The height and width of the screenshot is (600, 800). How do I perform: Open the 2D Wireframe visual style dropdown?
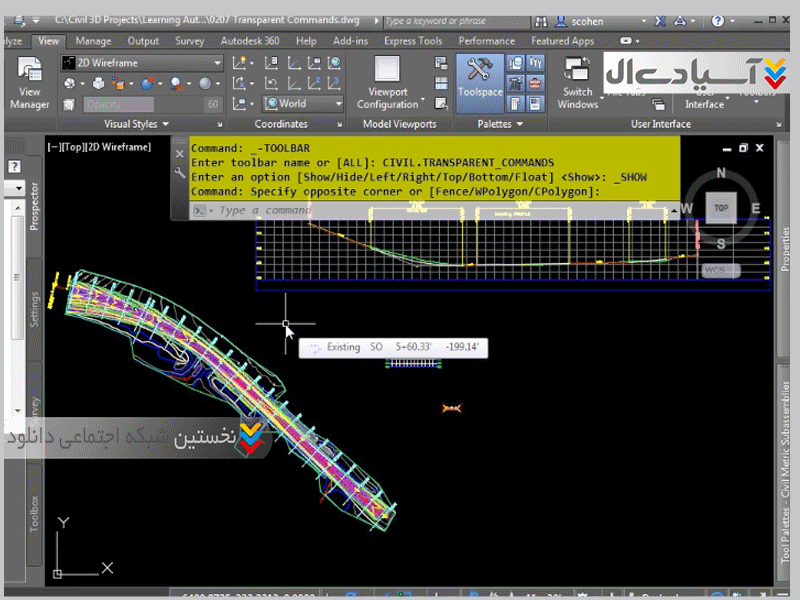[x=140, y=62]
